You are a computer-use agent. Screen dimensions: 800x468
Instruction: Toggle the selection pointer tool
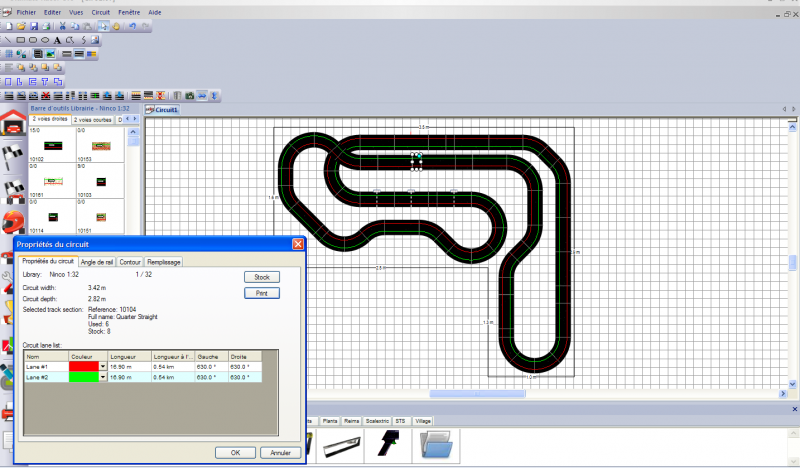(105, 25)
